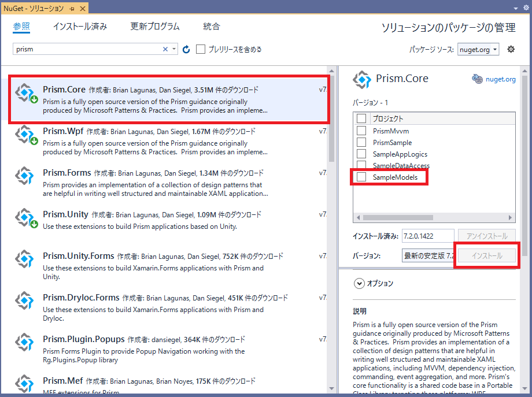
Task: Click the project list horizontal scrollbar thumb
Action: [x=398, y=217]
